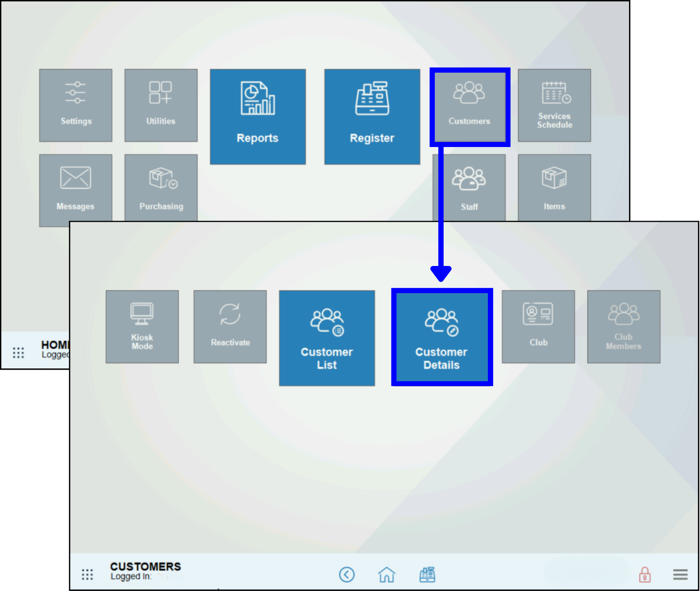Open the Register tile
The image size is (700, 591).
tap(372, 116)
